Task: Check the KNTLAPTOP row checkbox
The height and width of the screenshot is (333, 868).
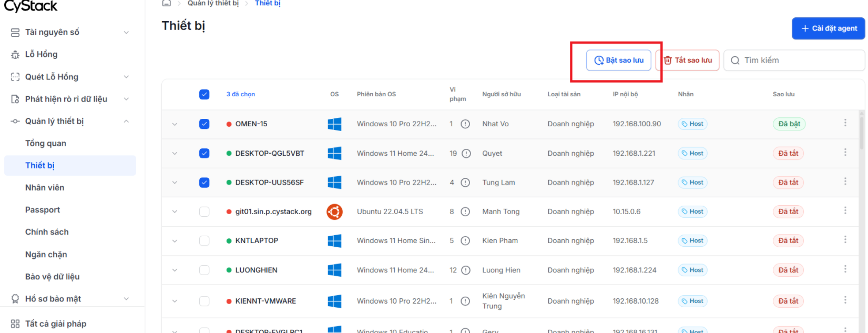Action: click(205, 240)
